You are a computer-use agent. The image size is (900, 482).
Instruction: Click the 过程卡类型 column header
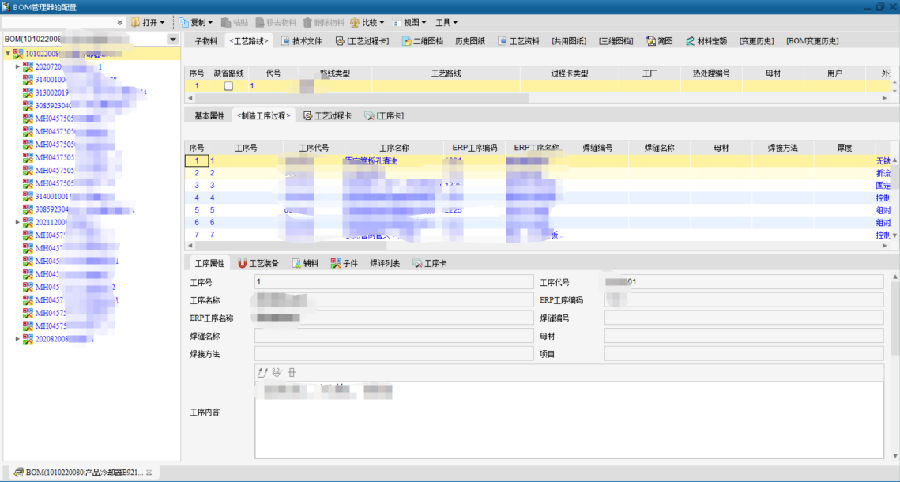click(569, 74)
